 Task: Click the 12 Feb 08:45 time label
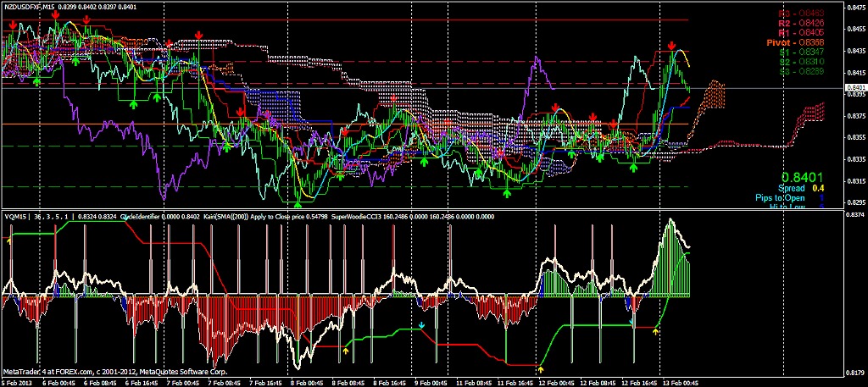[x=599, y=383]
